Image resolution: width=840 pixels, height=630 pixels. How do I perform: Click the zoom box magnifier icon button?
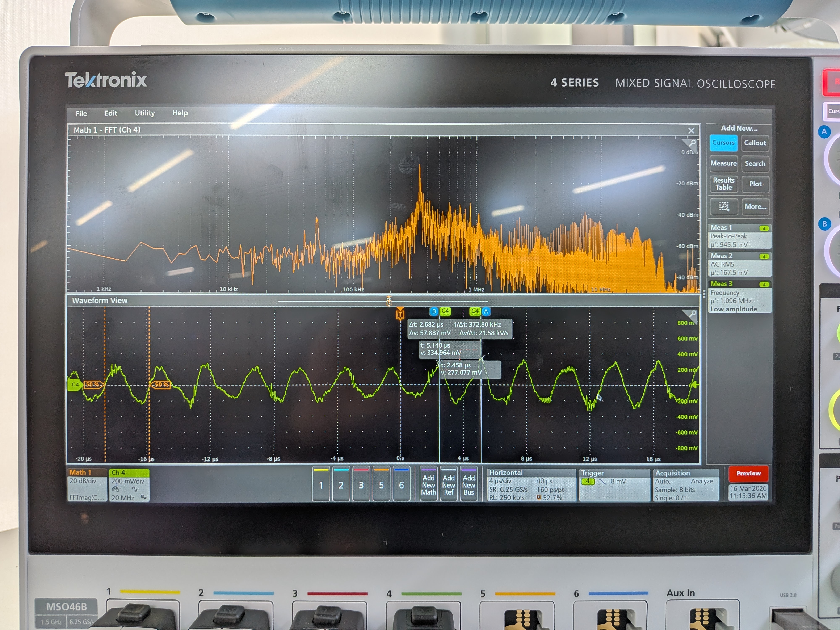724,207
